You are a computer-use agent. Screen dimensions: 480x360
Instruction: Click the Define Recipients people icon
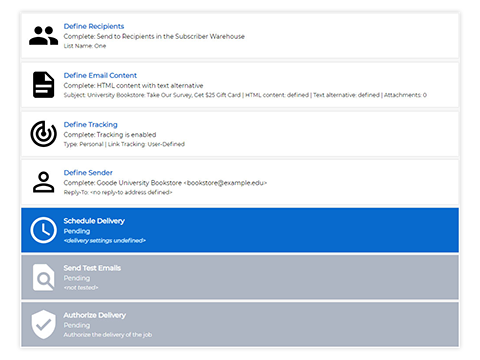coord(43,36)
